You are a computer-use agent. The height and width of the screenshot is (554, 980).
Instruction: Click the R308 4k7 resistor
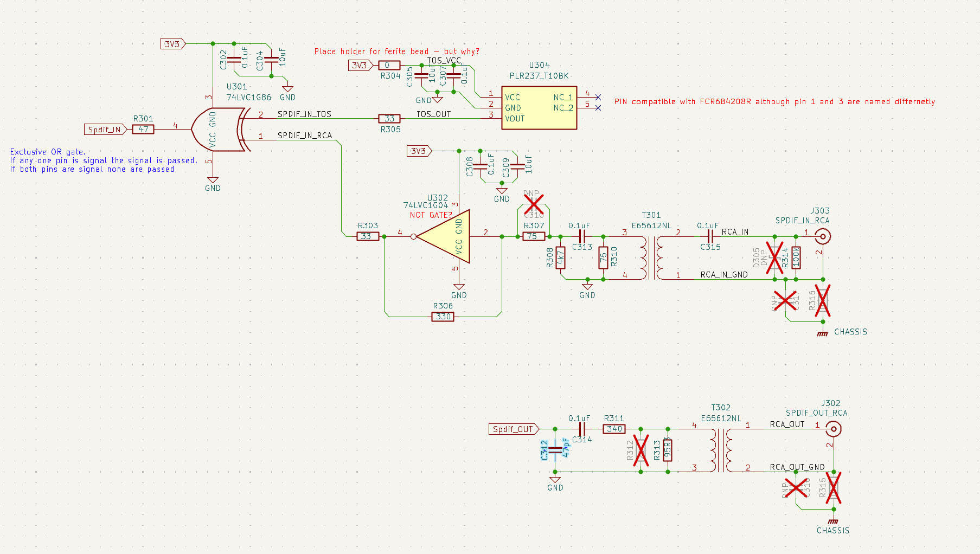(561, 257)
